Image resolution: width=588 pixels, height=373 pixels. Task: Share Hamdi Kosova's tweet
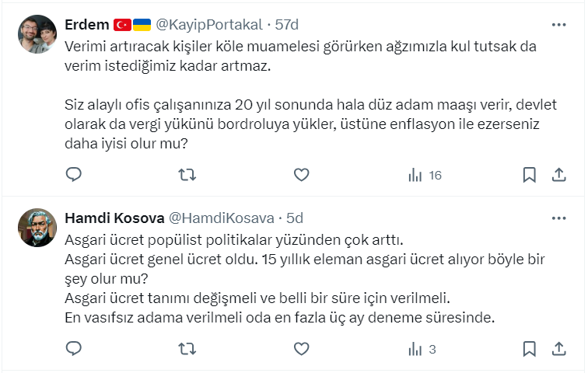558,348
